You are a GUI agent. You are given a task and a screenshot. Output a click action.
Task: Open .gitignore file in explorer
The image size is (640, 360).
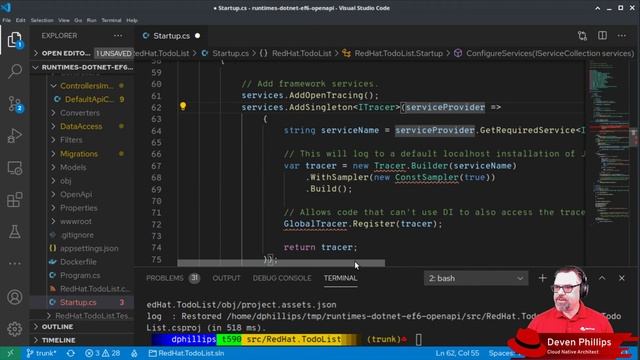pos(77,235)
